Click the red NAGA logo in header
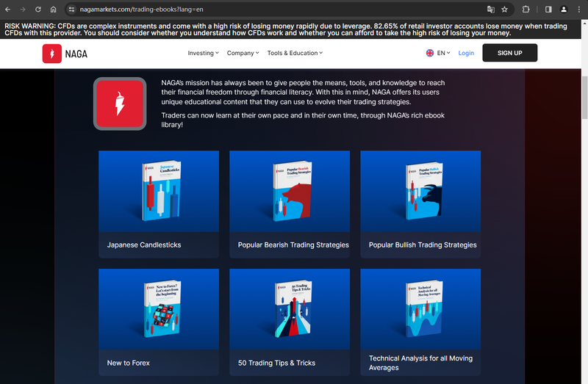This screenshot has width=588, height=384. pyautogui.click(x=51, y=54)
